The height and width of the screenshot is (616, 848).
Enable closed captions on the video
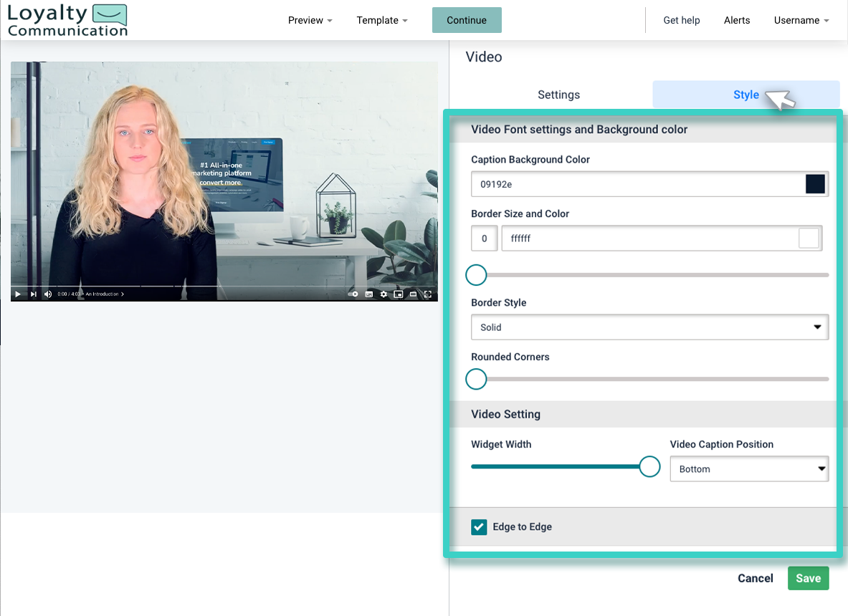tap(369, 294)
